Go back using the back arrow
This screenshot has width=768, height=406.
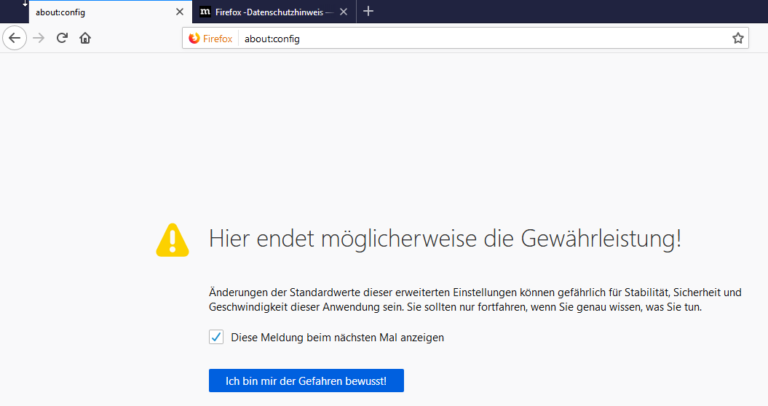pos(15,38)
